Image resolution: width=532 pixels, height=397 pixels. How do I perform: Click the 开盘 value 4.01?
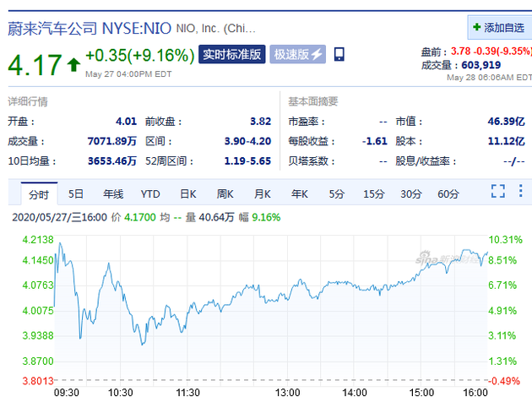tap(126, 121)
